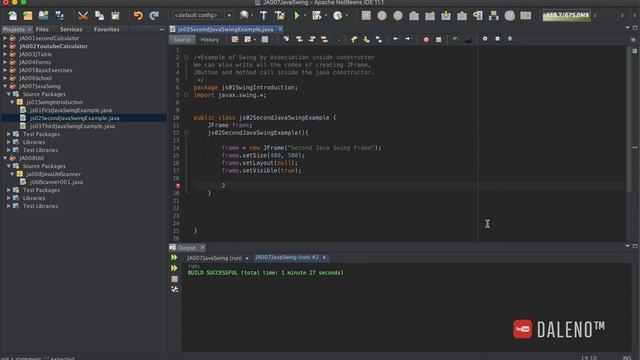Open js01FirstJavaSwingExample.java in the tree

[x=71, y=110]
